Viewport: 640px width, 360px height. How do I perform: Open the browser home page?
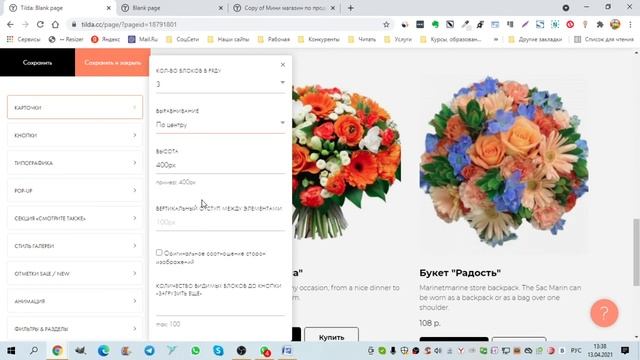click(x=55, y=24)
